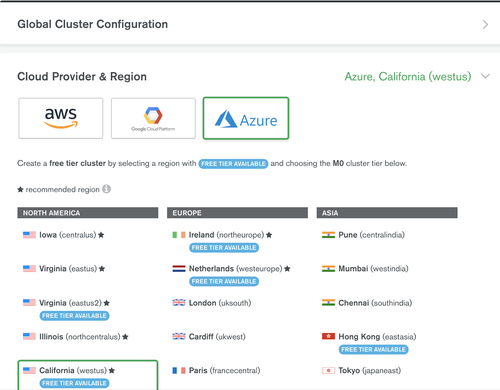Select the Azure cloud provider card
The width and height of the screenshot is (500, 390).
click(246, 118)
